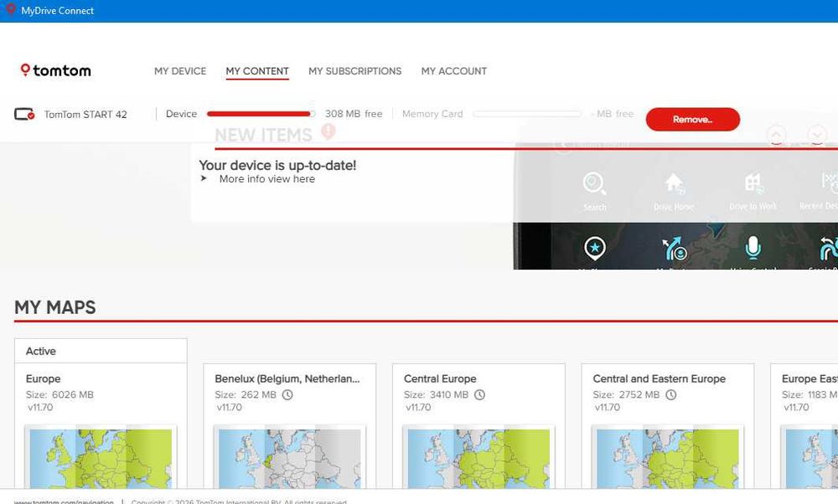
Task: Click the connected device icon beside TomTom START 42
Action: [x=24, y=114]
